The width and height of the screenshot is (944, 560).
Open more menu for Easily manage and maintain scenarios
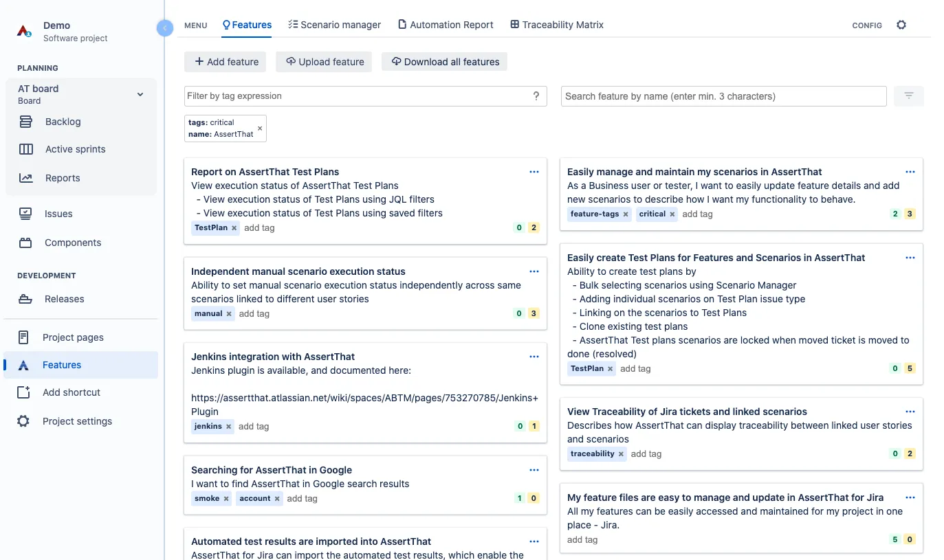click(x=910, y=172)
